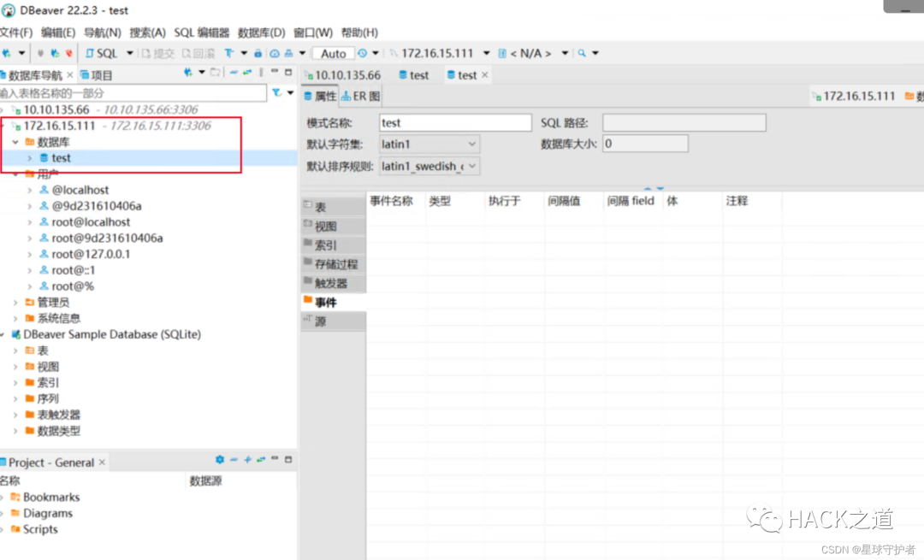Open the ER 图 diagram tab
Screen dimensions: 924x560
coord(361,96)
